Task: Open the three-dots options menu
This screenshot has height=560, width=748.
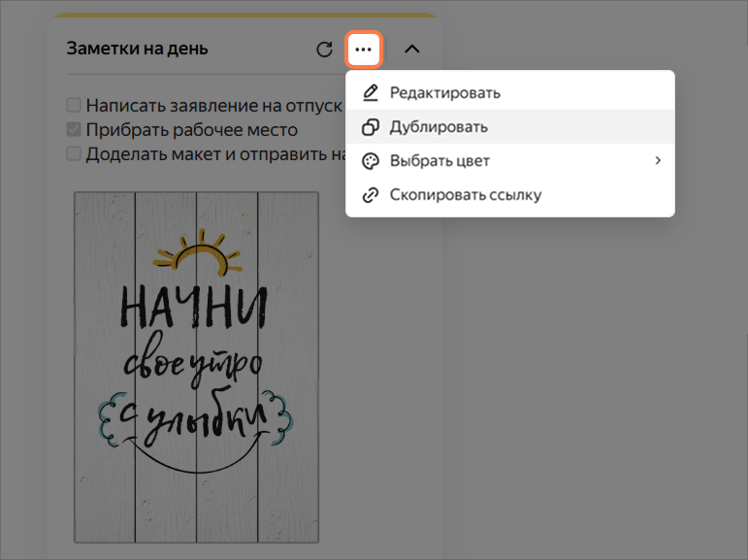Action: pos(364,49)
